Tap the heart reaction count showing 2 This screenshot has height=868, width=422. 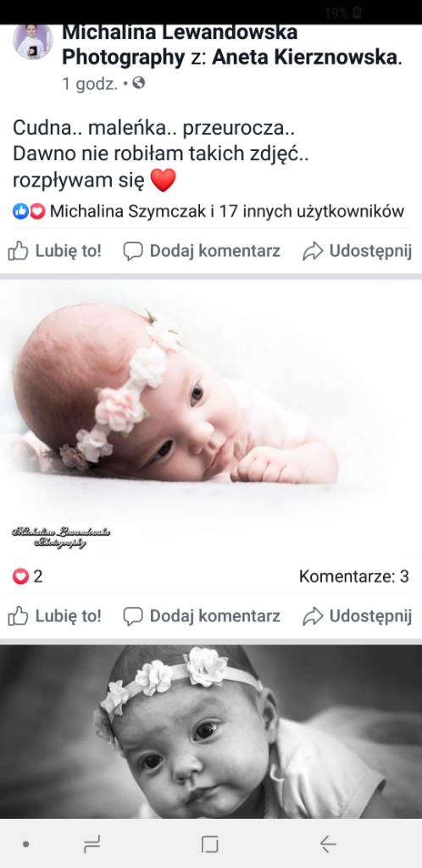pyautogui.click(x=28, y=576)
